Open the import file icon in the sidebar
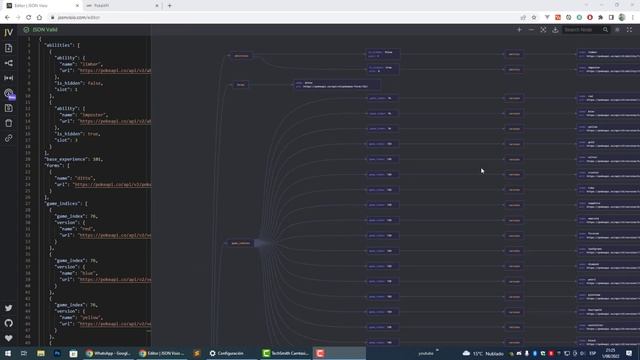The height and width of the screenshot is (360, 640). [9, 48]
